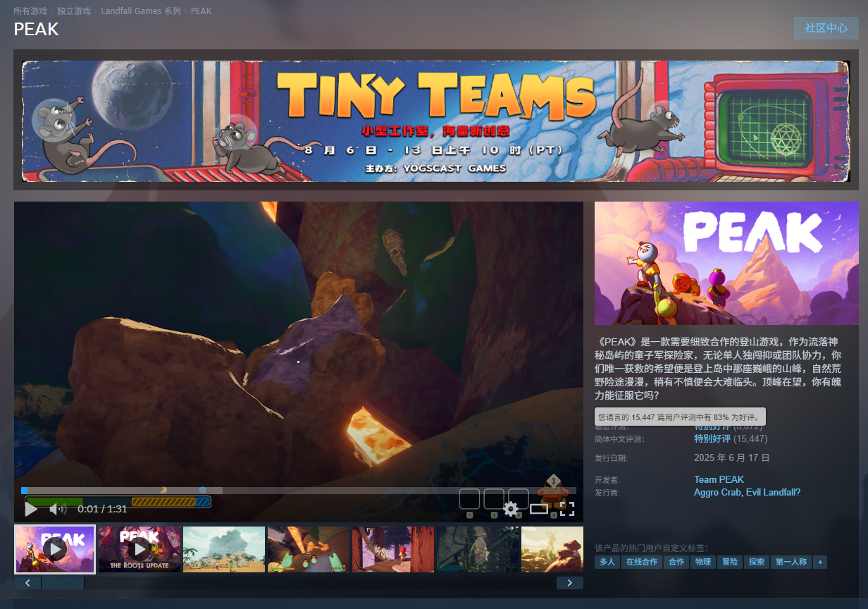Open the 社区中心 community hub
868x609 pixels.
pyautogui.click(x=826, y=28)
